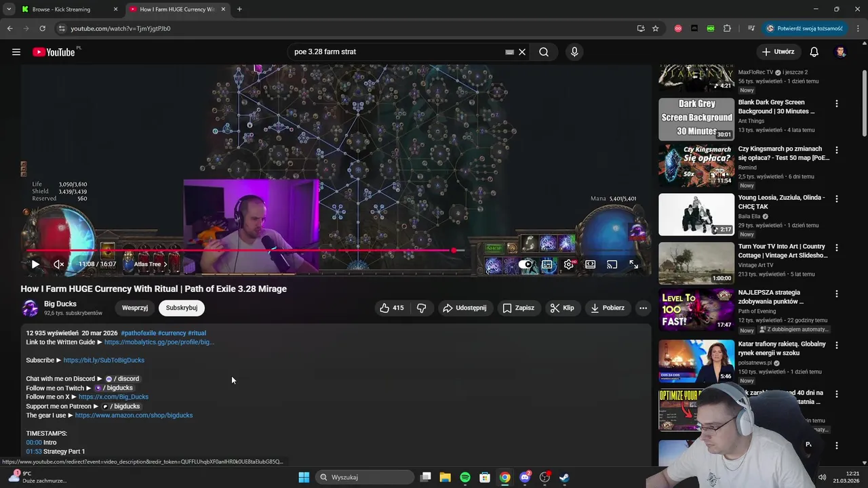Start voice search with microphone icon
This screenshot has height=488, width=868.
[x=574, y=52]
